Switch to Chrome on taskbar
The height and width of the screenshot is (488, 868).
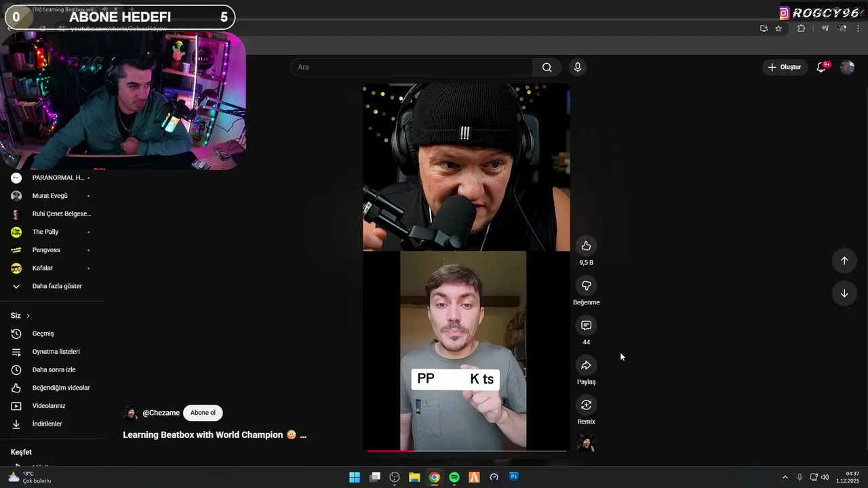coord(435,477)
